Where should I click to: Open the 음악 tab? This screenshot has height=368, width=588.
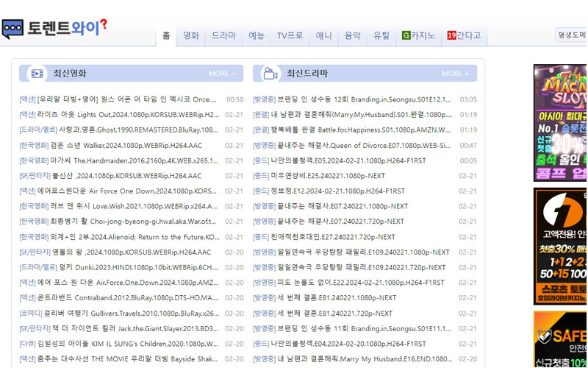(353, 35)
